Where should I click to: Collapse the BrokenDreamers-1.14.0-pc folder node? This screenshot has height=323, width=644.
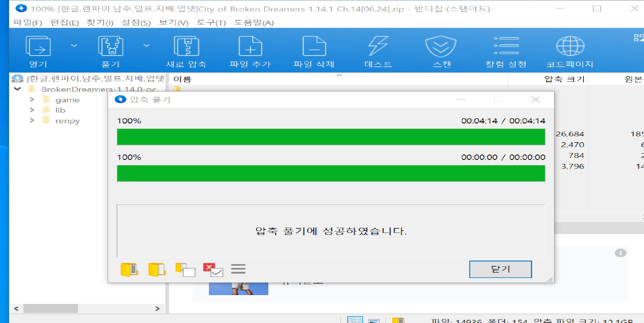click(x=17, y=89)
